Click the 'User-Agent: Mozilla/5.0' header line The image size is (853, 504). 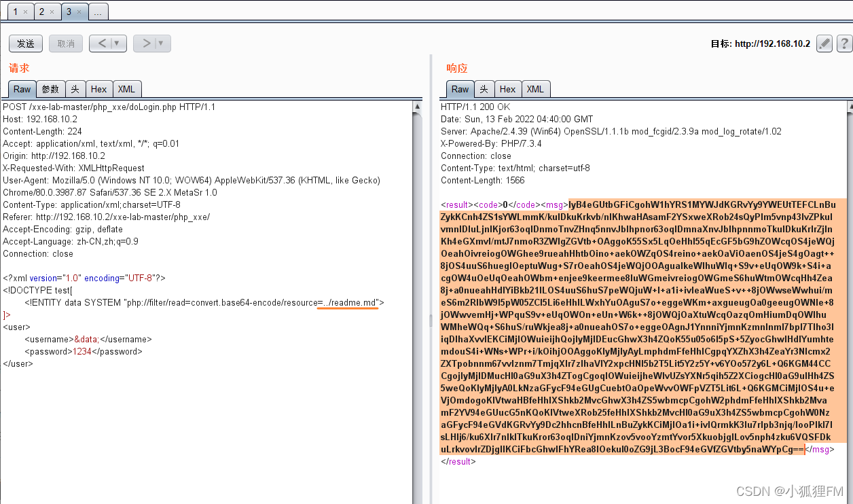[x=192, y=181]
